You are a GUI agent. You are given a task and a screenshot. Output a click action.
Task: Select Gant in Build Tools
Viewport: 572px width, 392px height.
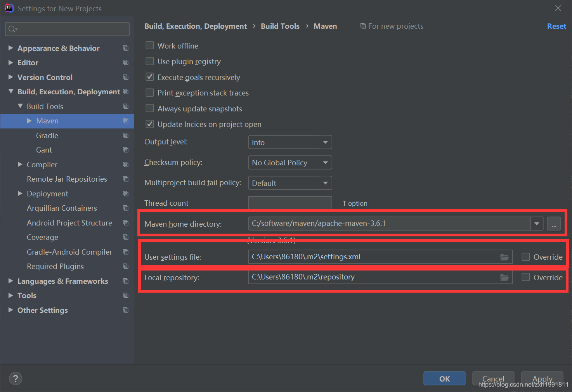(x=44, y=150)
